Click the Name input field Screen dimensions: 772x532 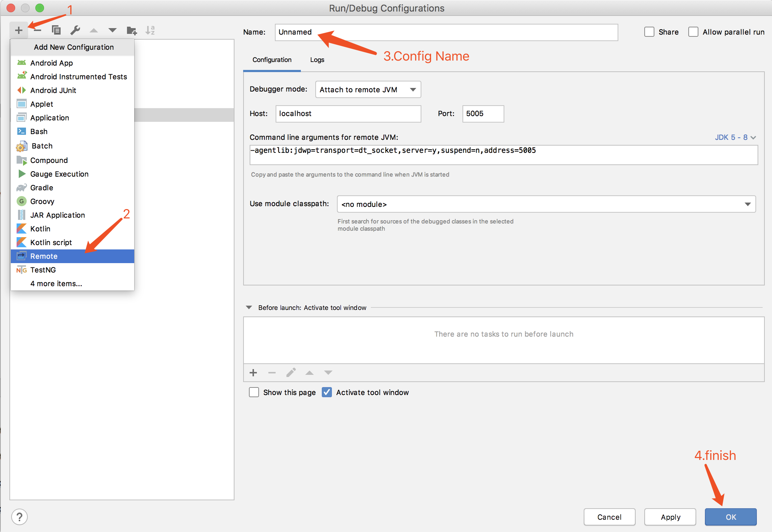(x=446, y=32)
